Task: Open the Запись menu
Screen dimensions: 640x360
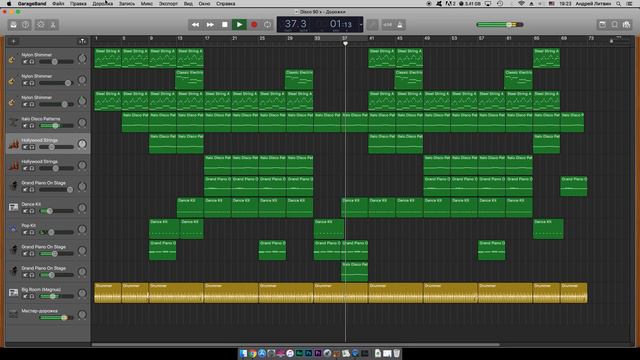Action: point(127,4)
